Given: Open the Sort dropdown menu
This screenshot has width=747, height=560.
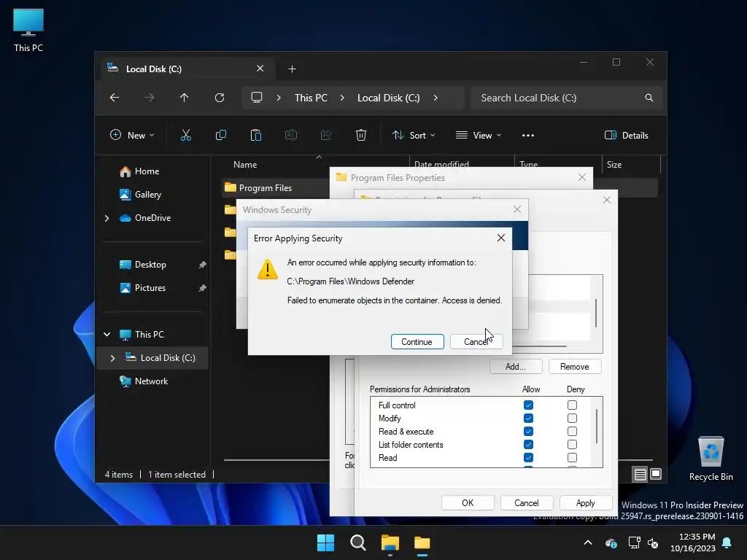Looking at the screenshot, I should point(414,135).
